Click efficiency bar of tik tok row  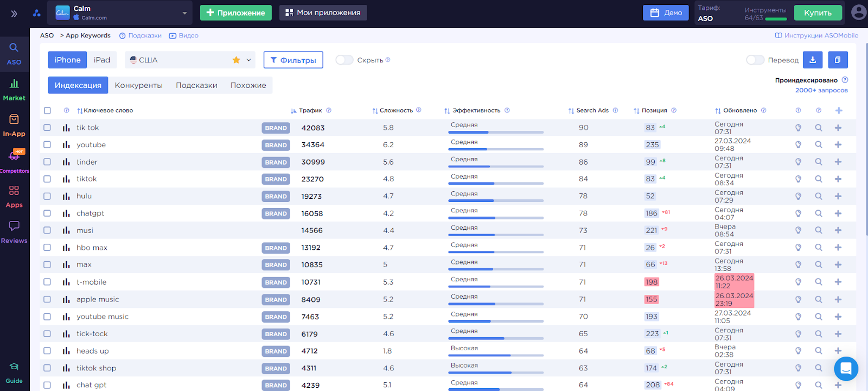[x=496, y=132]
